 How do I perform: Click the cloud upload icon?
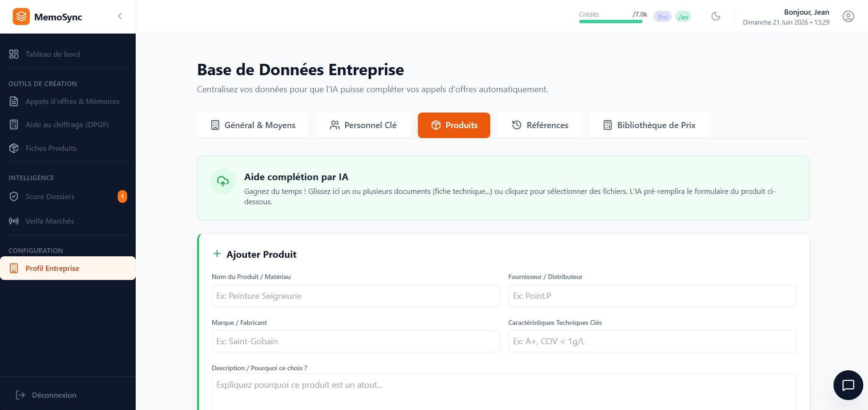pos(223,181)
